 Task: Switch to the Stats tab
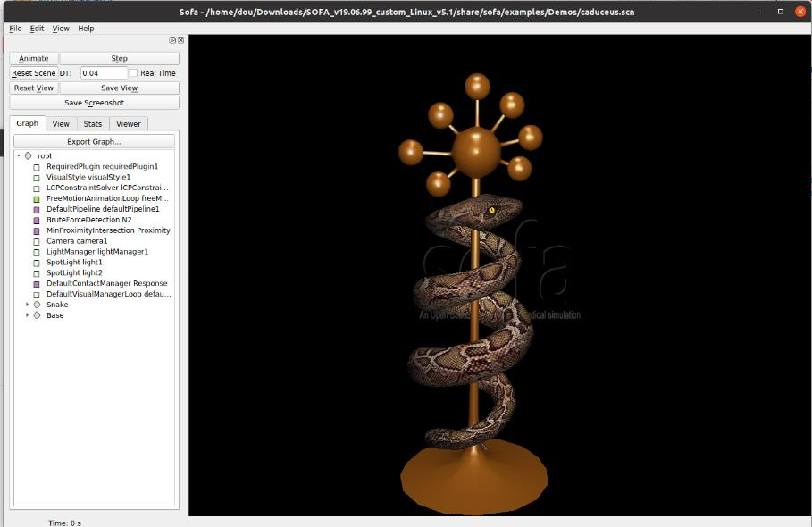tap(93, 124)
